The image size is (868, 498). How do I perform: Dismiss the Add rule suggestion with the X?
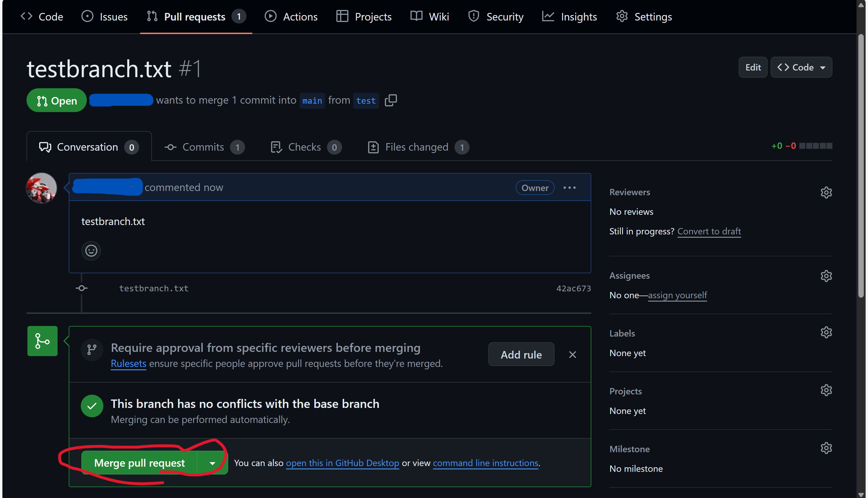click(573, 354)
